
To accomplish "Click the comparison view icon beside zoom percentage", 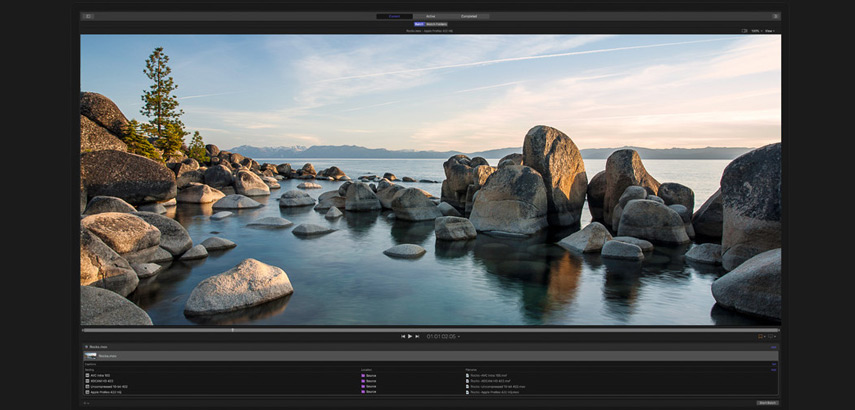I will click(745, 31).
